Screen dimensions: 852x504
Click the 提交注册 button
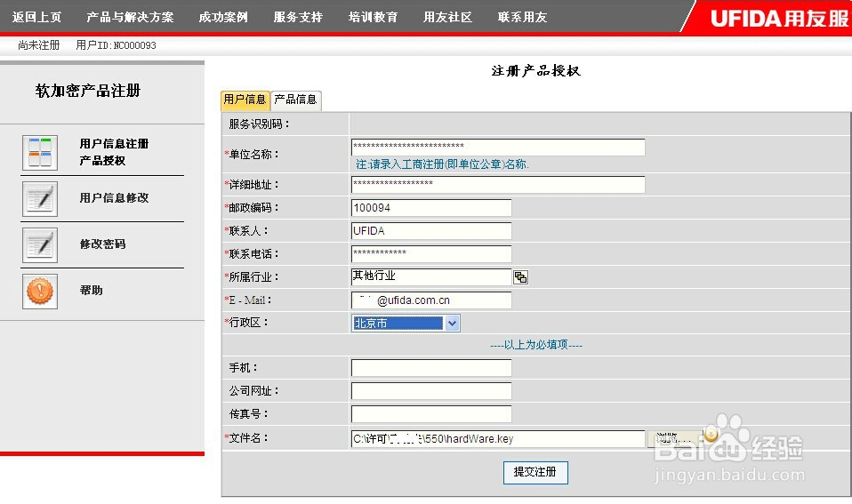pos(535,473)
